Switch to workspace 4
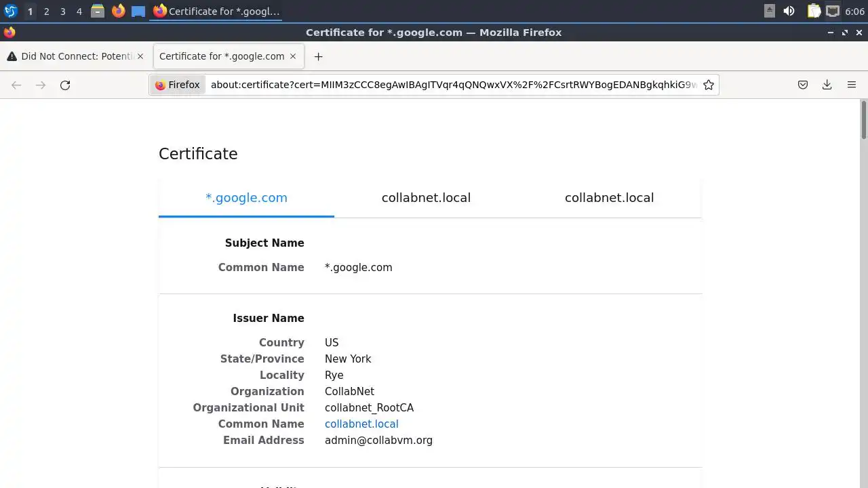Screen dimensions: 868x488 pyautogui.click(x=79, y=11)
